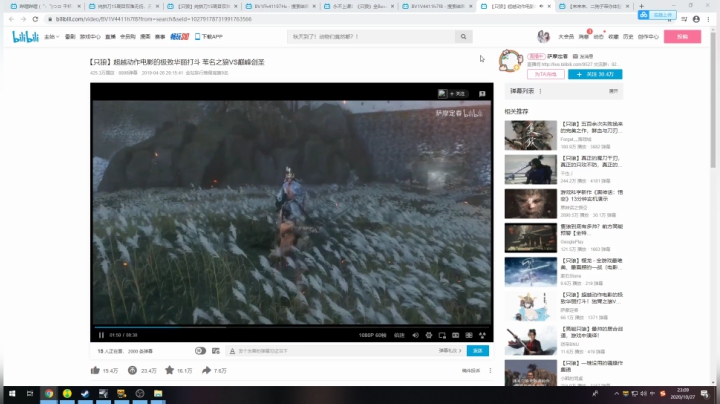Screen dimensions: 720x404
Task: Open 下载APP download link
Action: (x=209, y=37)
